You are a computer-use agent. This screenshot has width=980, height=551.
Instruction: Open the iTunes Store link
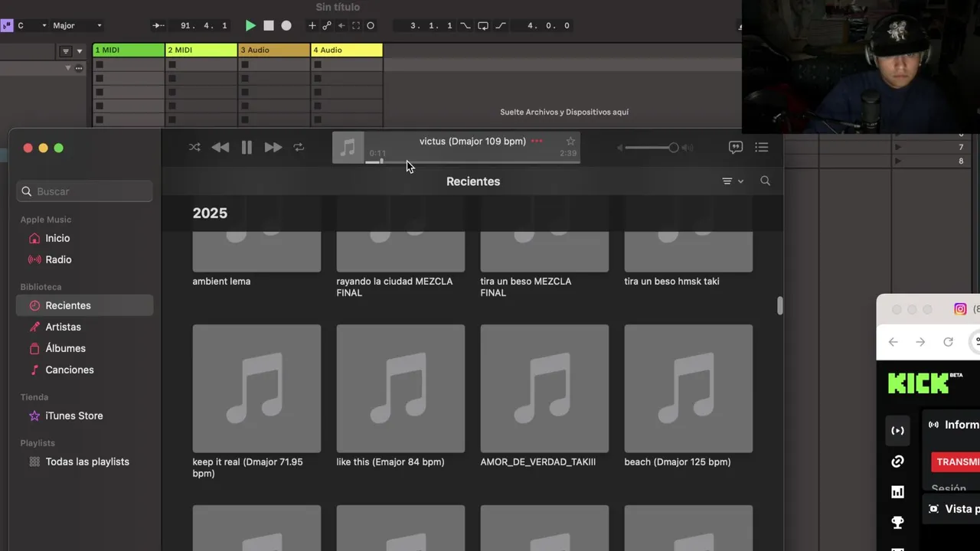85,416
